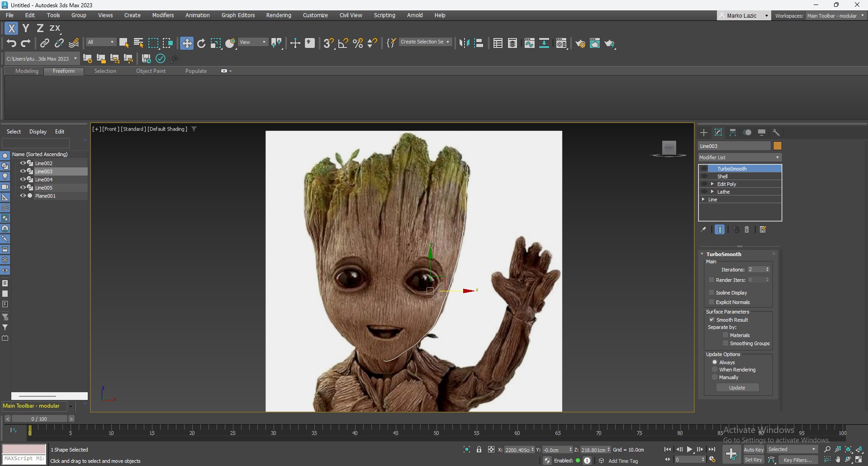Open Material Editor icon
The width and height of the screenshot is (868, 466).
pos(561,43)
